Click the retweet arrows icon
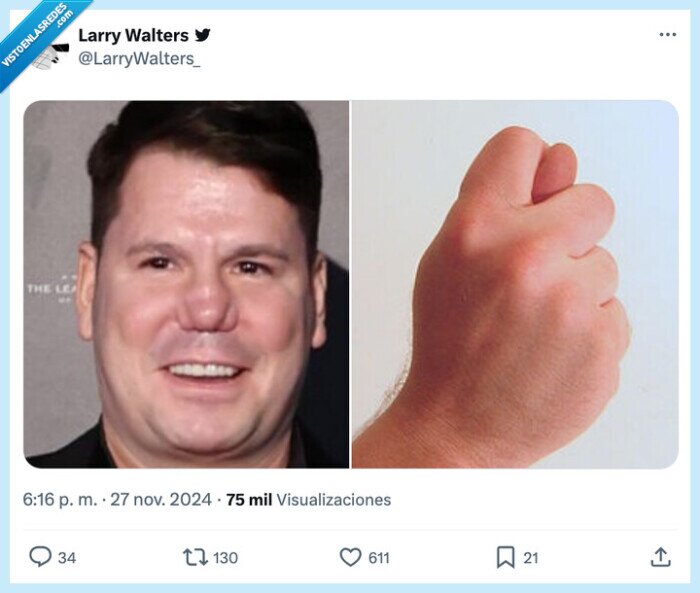The height and width of the screenshot is (593, 700). point(195,557)
